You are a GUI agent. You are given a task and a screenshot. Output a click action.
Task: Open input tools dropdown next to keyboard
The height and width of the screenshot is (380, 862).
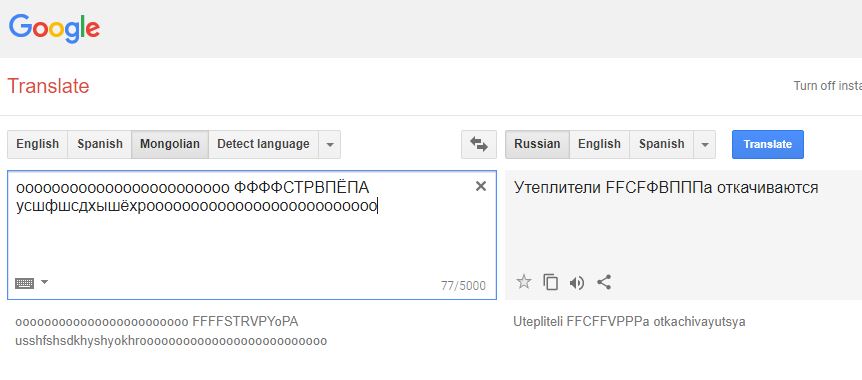[45, 282]
